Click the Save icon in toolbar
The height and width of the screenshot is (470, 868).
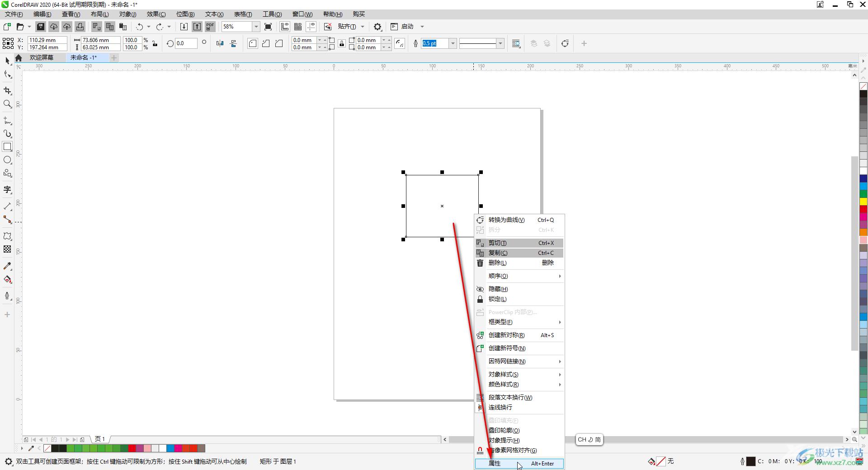click(x=41, y=27)
